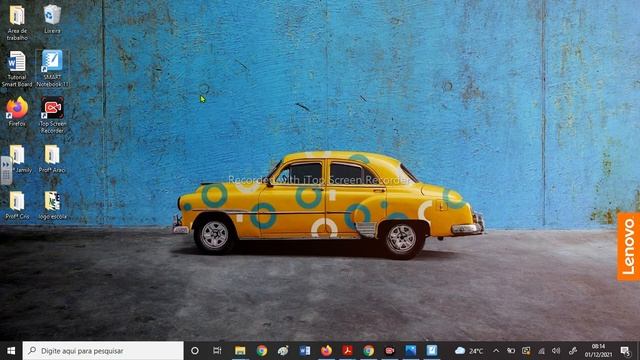Open the Photos app from the taskbar
Image resolution: width=640 pixels, height=360 pixels.
click(411, 351)
